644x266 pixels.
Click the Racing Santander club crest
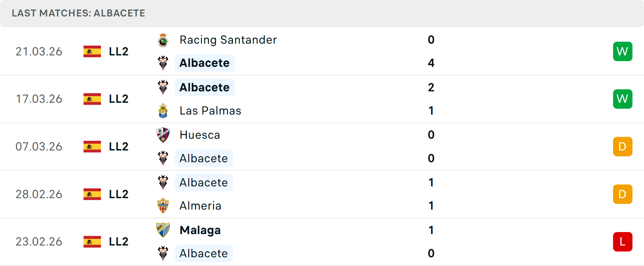163,40
